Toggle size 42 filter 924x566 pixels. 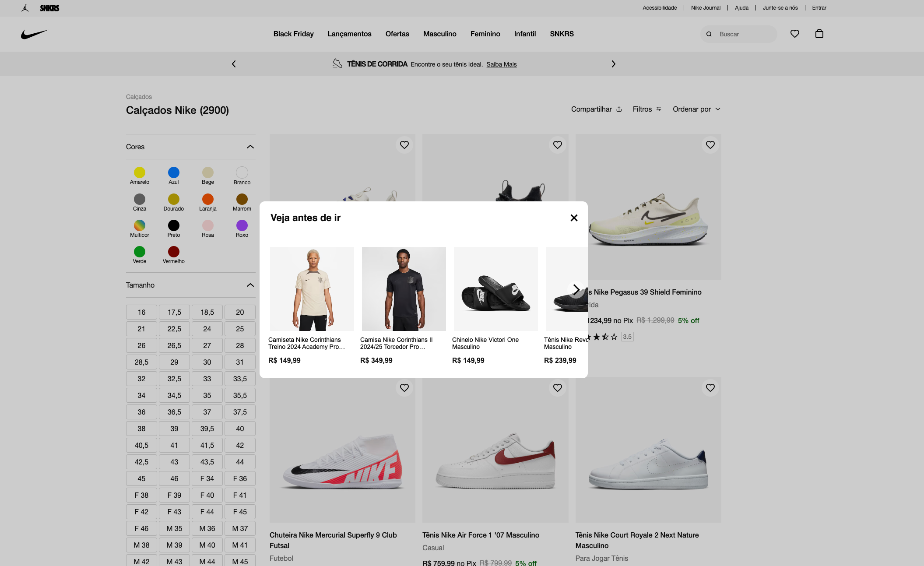[x=240, y=445]
